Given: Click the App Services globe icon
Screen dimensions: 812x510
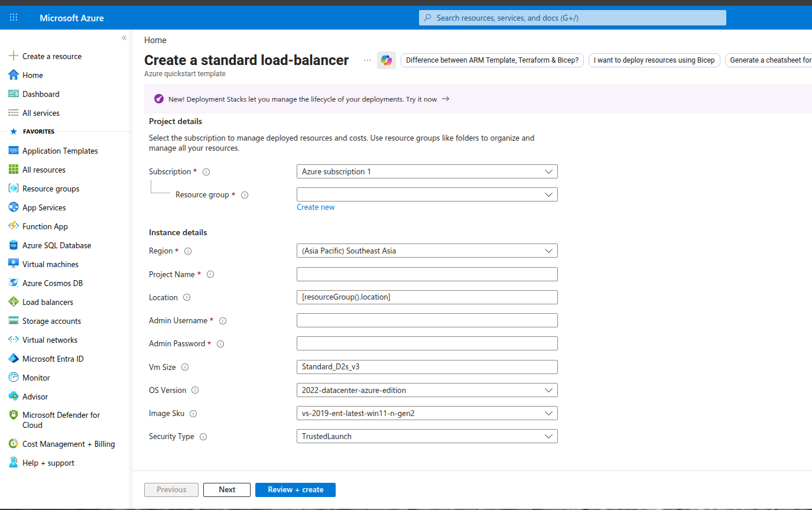Looking at the screenshot, I should [13, 207].
